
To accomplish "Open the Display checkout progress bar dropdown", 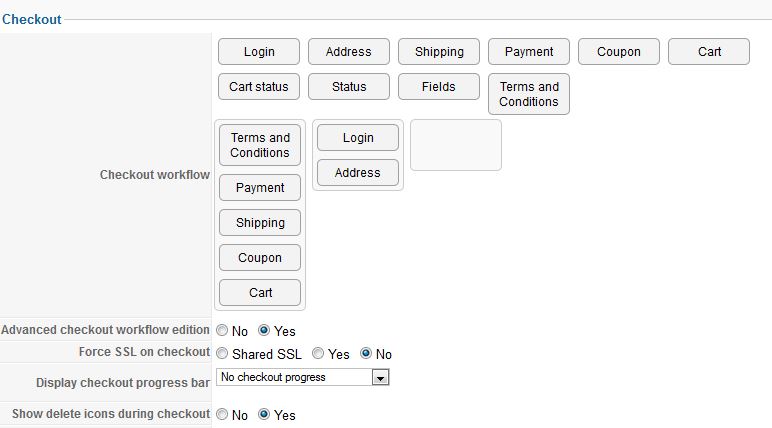I will [380, 378].
